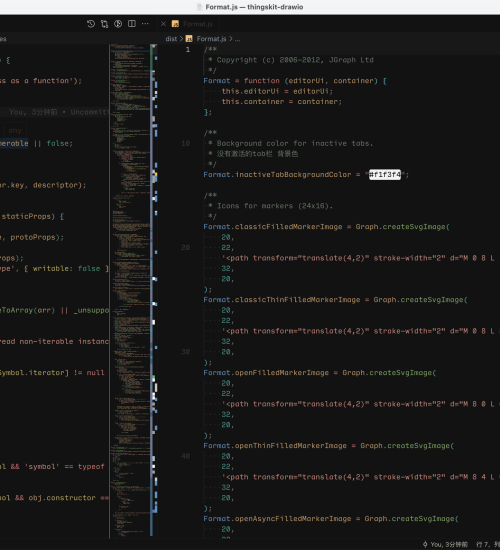
Task: Close the Format.js editor tab
Action: click(163, 24)
